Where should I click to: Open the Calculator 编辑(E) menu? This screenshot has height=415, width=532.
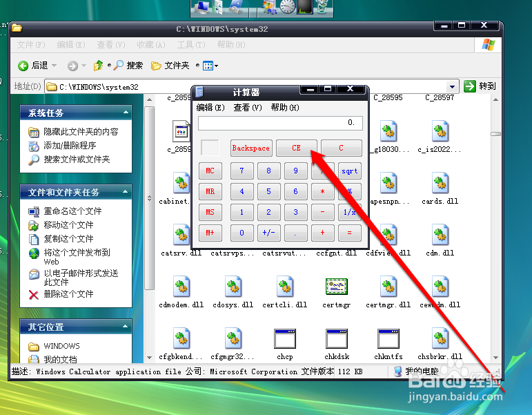[210, 108]
